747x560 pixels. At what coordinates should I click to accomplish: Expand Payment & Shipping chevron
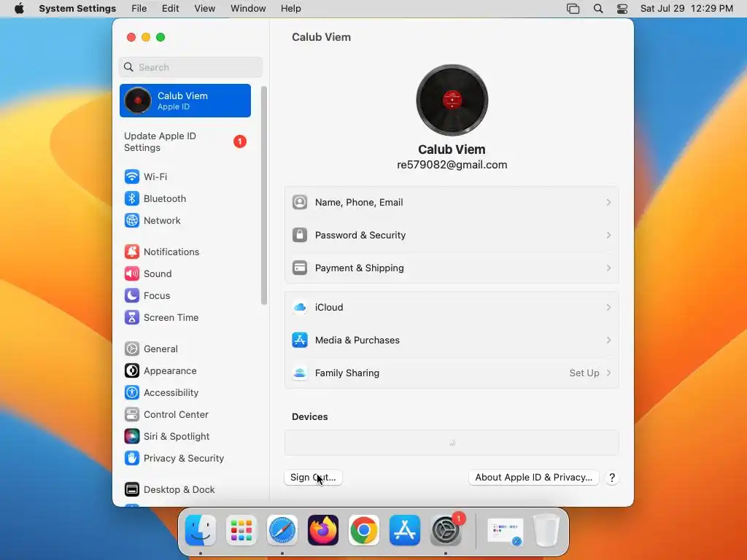[609, 268]
